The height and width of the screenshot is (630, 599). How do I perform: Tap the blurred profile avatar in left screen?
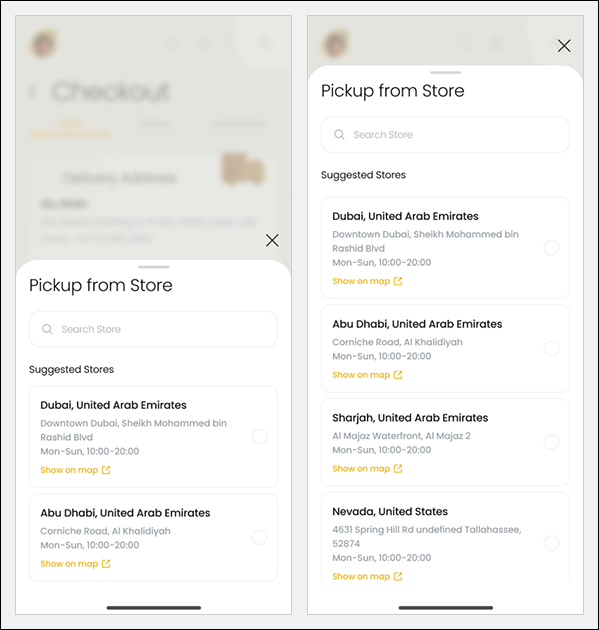coord(43,43)
